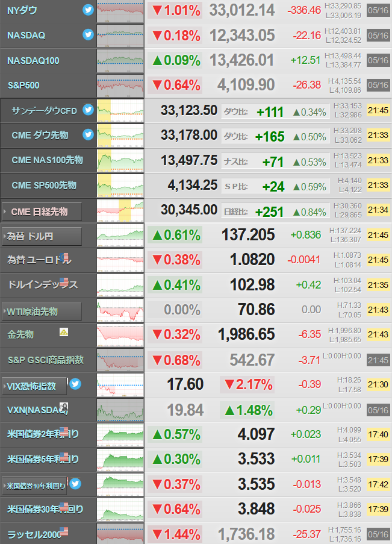Click the 05/16 date in NASDAQ100 row
The height and width of the screenshot is (544, 392).
(x=378, y=60)
